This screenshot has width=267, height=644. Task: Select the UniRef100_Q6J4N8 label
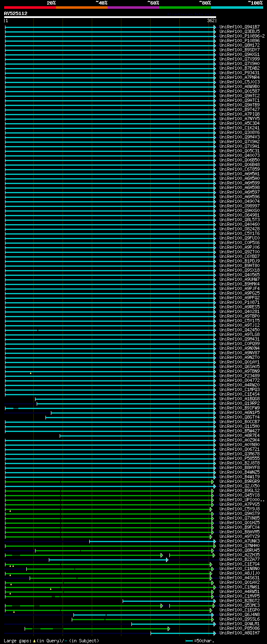[x=239, y=615]
